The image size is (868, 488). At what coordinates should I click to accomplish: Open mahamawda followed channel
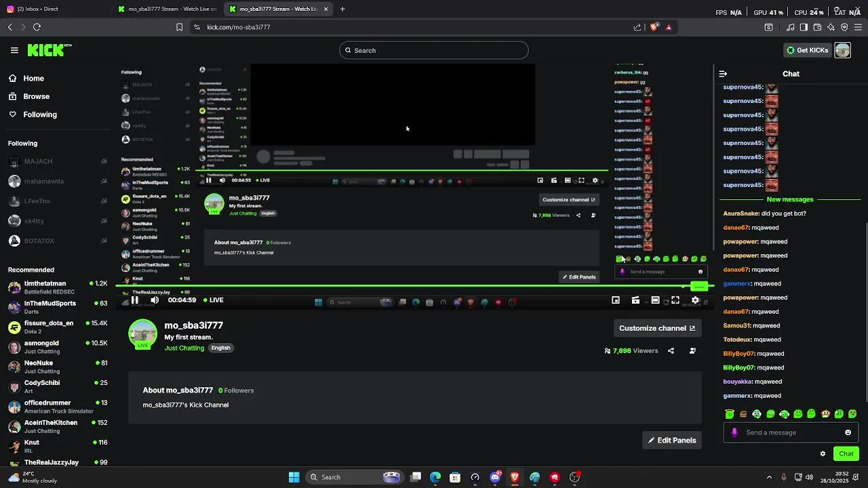(58, 182)
